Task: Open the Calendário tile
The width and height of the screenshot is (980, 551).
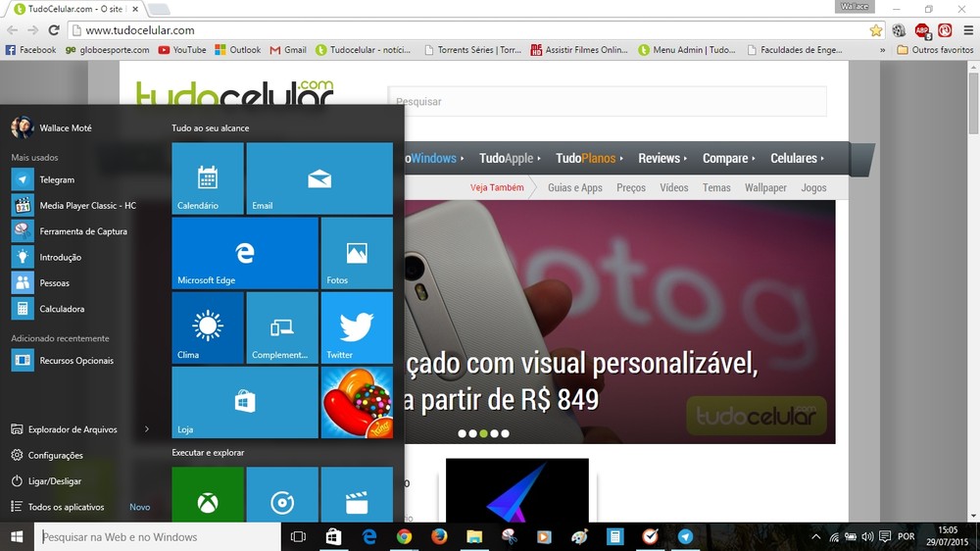Action: point(208,178)
